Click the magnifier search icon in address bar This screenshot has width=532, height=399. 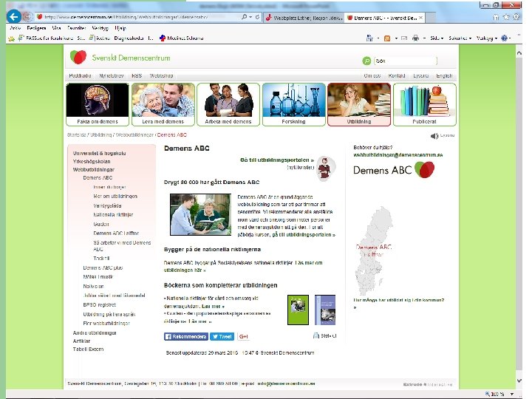pyautogui.click(x=244, y=16)
